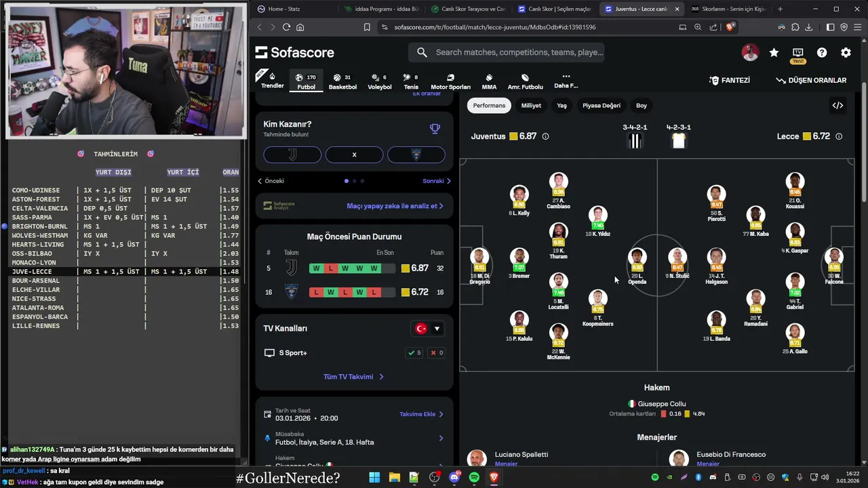Show the Lecce rating info icon
868x488 pixels.
tap(839, 136)
